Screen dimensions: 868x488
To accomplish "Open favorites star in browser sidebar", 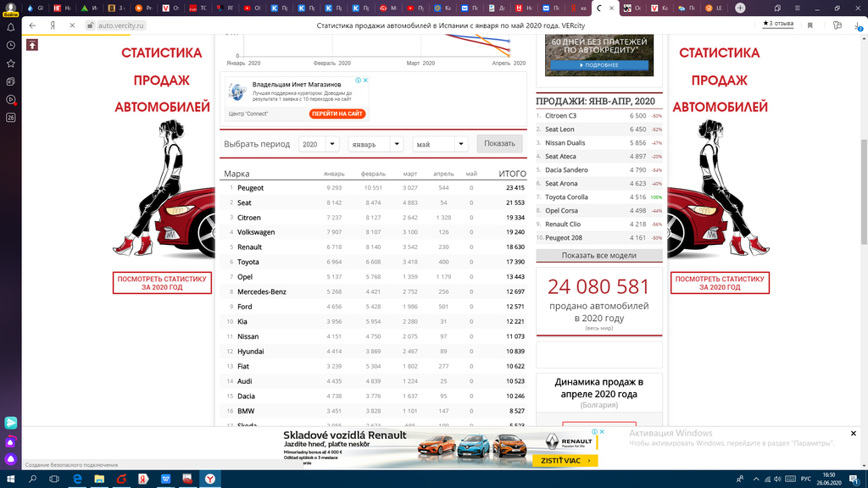I will 10,64.
